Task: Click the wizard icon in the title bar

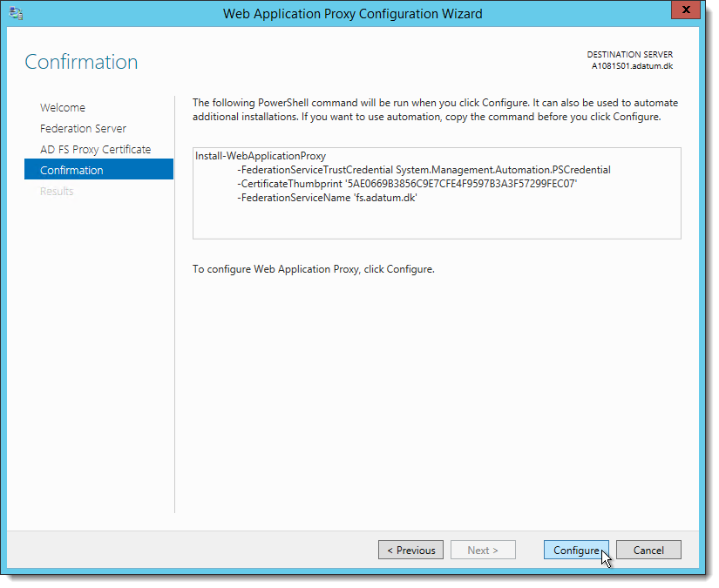Action: tap(16, 13)
